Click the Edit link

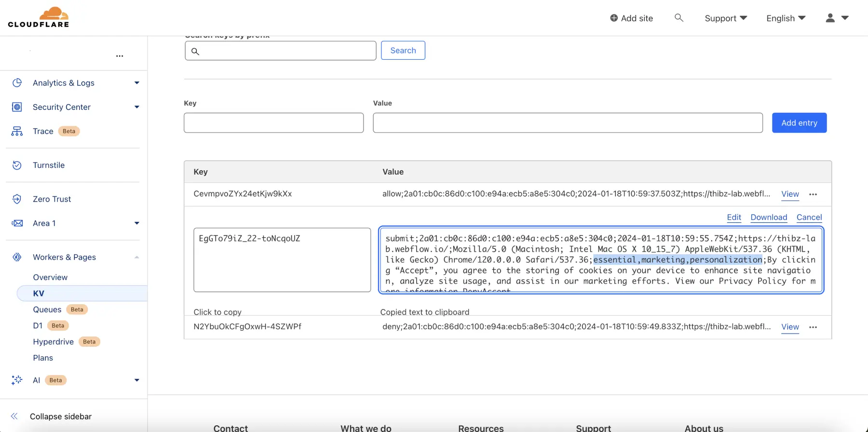click(734, 217)
